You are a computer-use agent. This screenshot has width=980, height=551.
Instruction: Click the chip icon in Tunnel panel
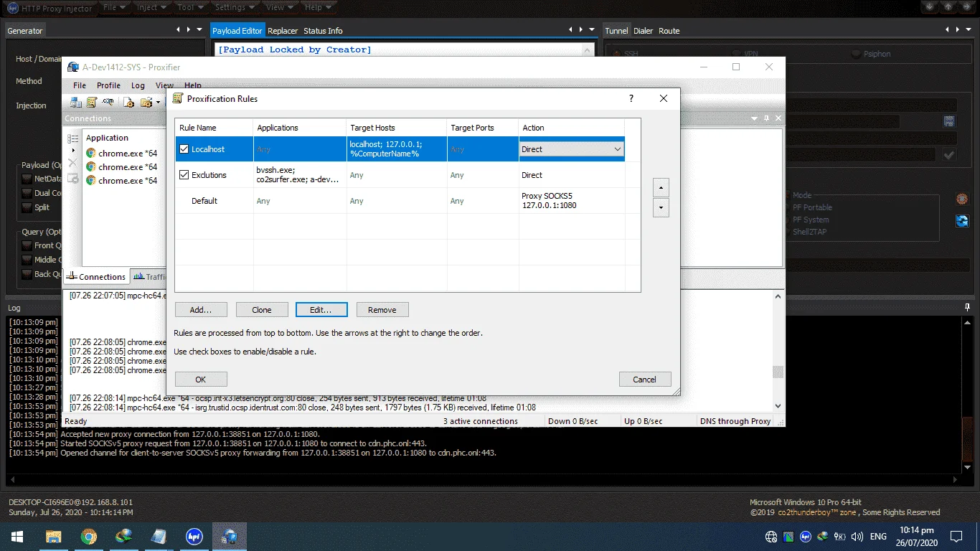point(949,121)
